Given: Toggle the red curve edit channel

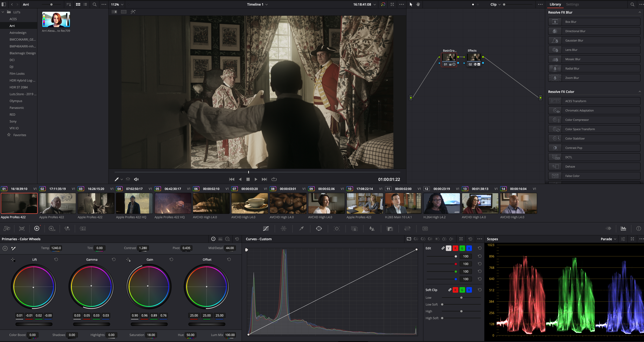Looking at the screenshot, I should 455,248.
